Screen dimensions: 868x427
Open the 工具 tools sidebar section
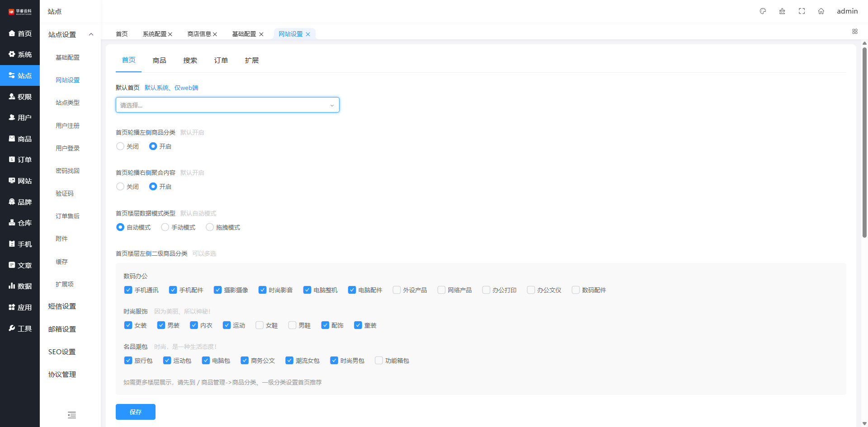pos(20,328)
